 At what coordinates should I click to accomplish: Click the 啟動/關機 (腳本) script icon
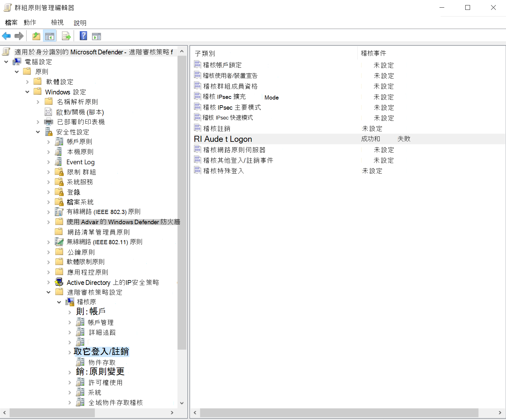[x=48, y=112]
